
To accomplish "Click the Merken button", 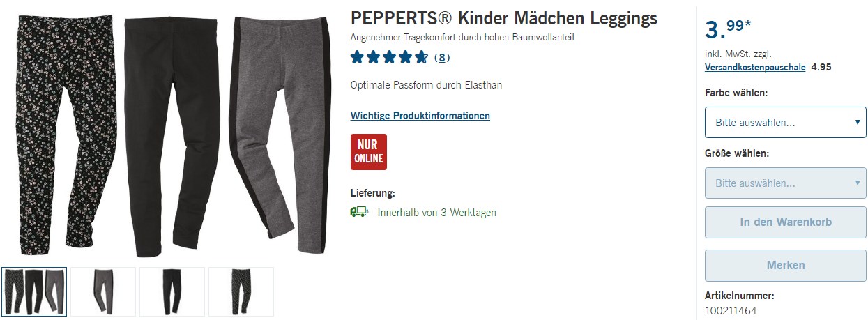I will tap(785, 265).
